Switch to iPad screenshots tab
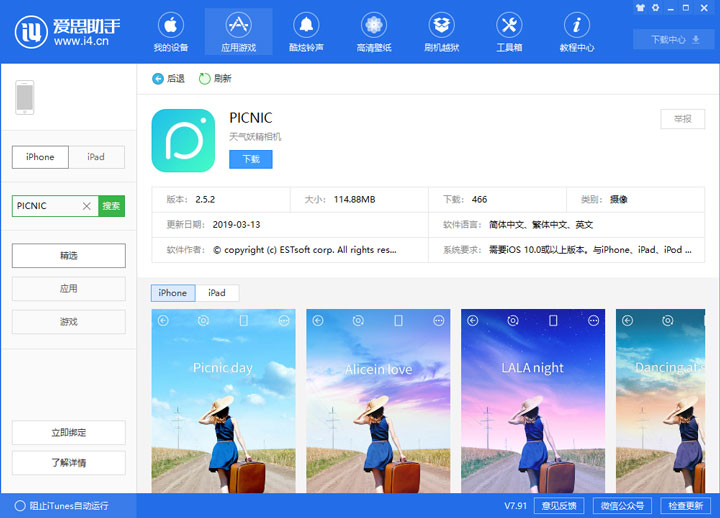 click(x=217, y=293)
